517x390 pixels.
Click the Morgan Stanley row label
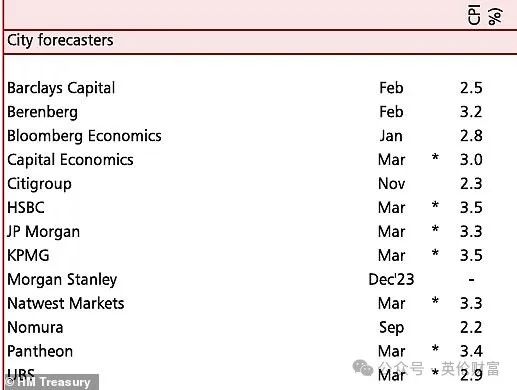click(62, 280)
